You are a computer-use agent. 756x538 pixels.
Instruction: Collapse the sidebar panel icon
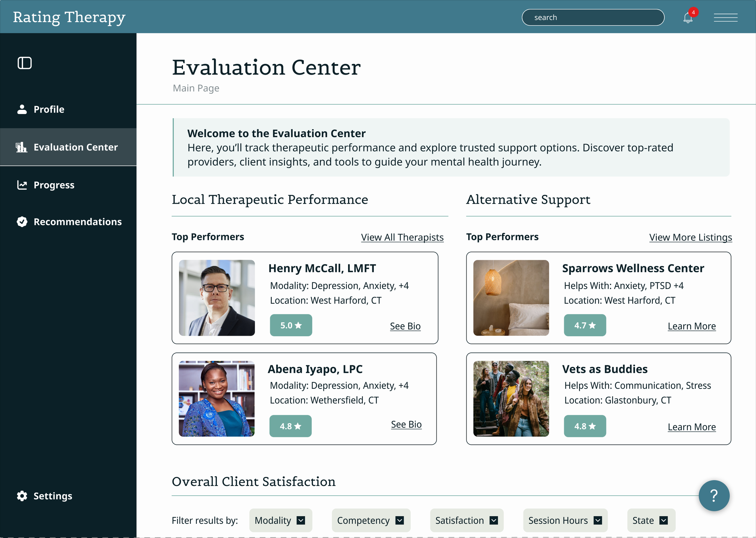pos(24,63)
